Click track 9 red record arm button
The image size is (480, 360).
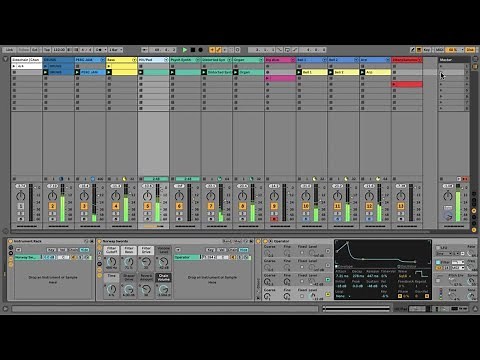pyautogui.click(x=274, y=219)
